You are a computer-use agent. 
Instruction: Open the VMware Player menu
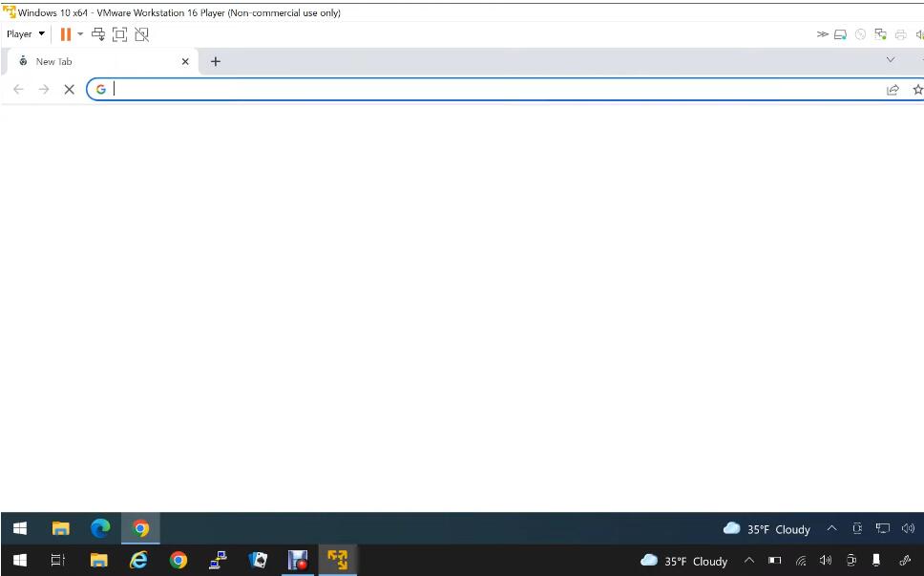click(x=26, y=34)
